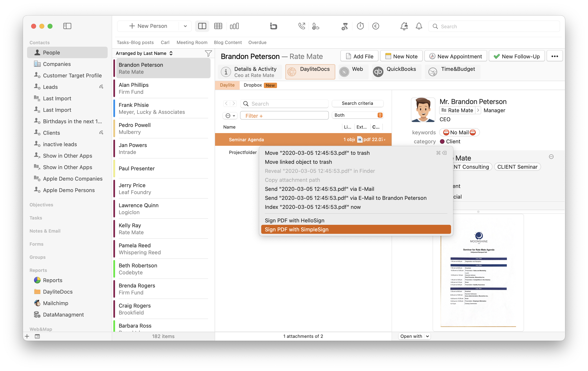Click the documents Search field
Image resolution: width=588 pixels, height=371 pixels.
[x=284, y=104]
